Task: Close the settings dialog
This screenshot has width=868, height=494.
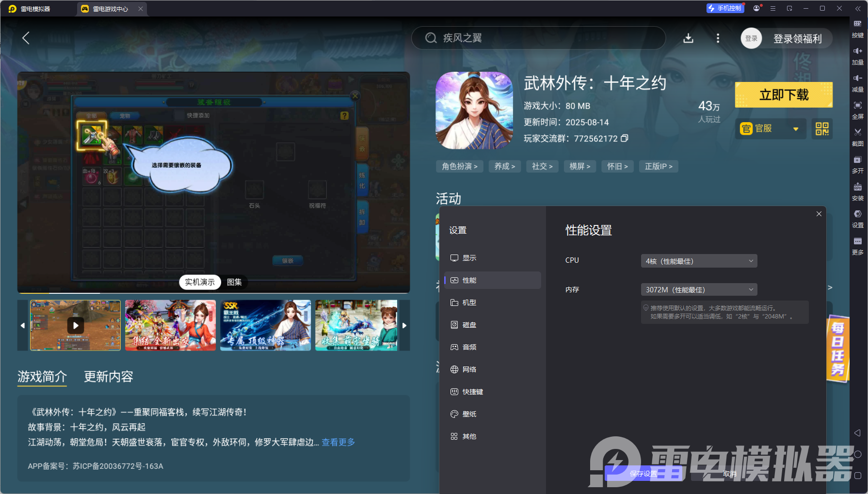Action: click(x=819, y=214)
